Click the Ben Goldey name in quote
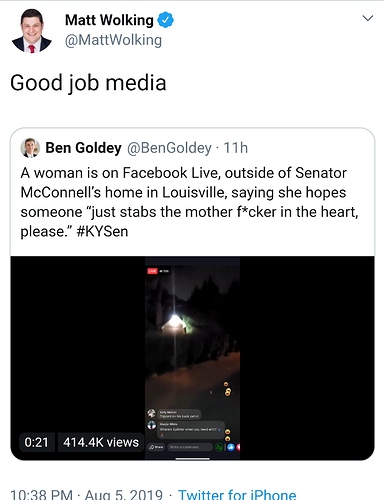Image resolution: width=384 pixels, height=500 pixels. point(83,148)
